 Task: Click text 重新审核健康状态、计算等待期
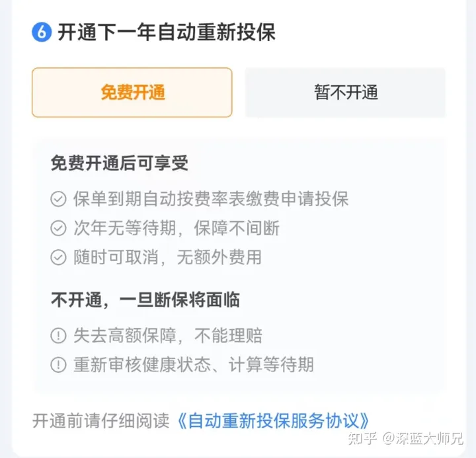tap(194, 365)
